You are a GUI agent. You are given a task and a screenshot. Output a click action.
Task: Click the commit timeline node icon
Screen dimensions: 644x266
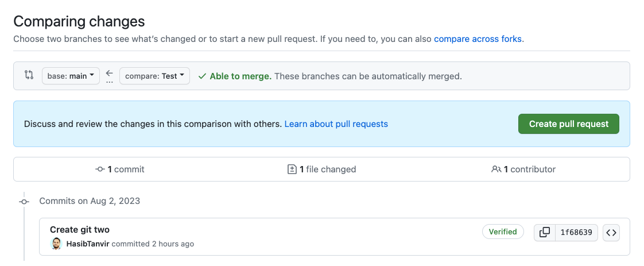(x=24, y=202)
